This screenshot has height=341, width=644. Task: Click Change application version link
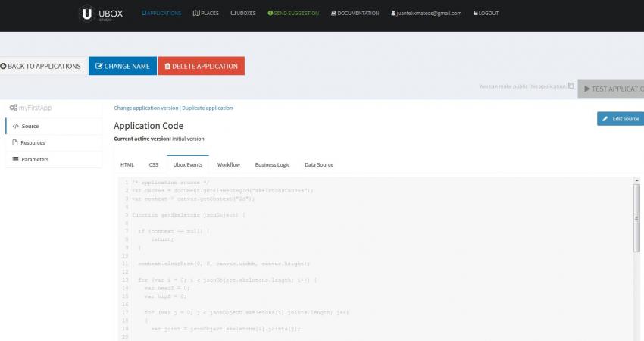click(x=145, y=108)
